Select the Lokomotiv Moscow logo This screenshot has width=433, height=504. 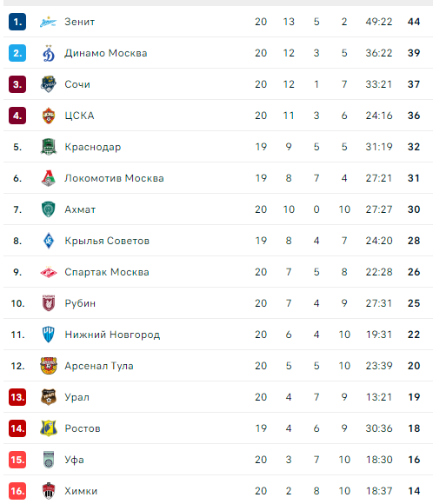pos(48,178)
